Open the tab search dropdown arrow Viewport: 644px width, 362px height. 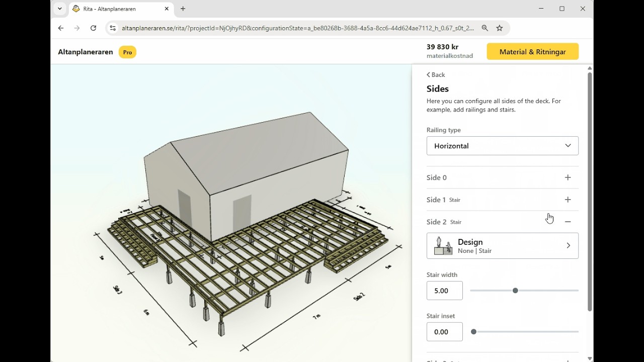[60, 9]
